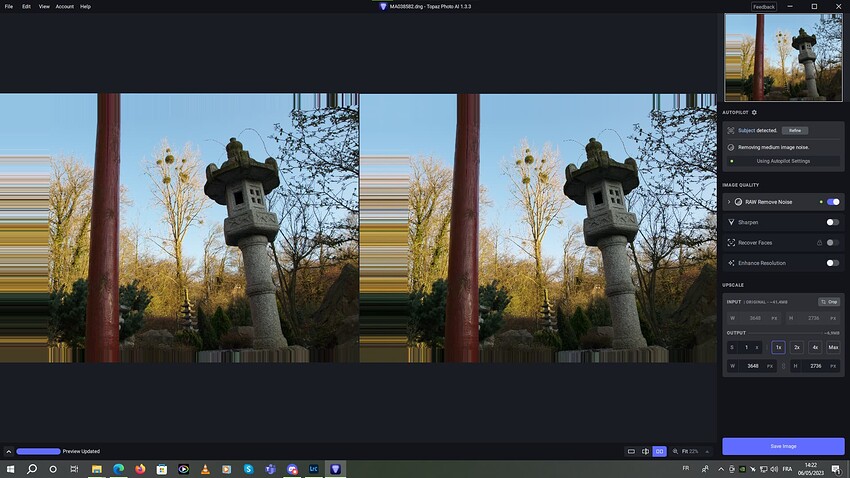Screen dimensions: 850x478
Task: Select the single view layout icon
Action: pos(631,452)
